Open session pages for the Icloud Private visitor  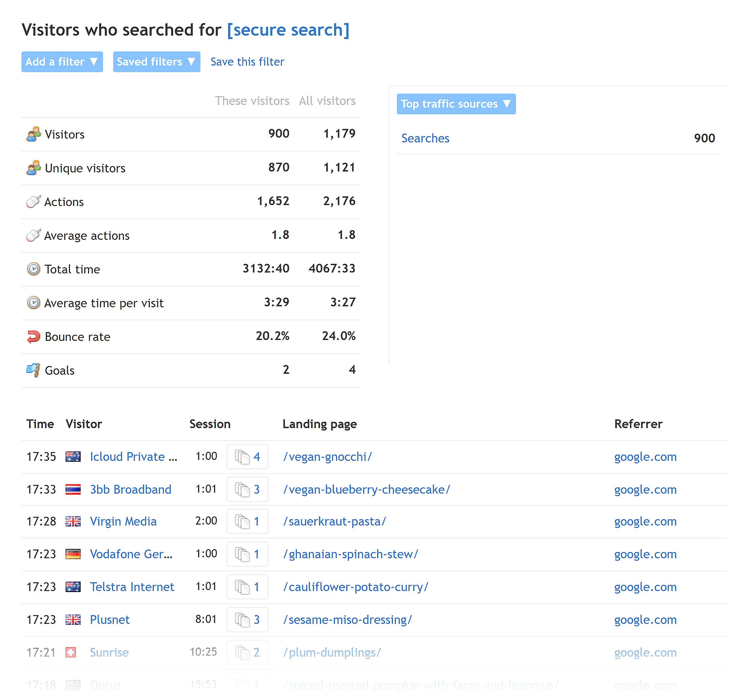click(247, 457)
